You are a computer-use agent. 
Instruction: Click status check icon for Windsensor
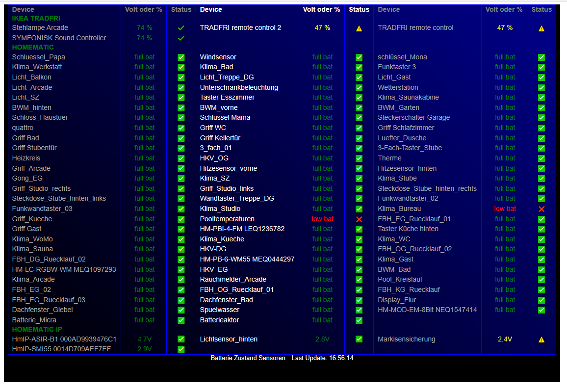359,57
